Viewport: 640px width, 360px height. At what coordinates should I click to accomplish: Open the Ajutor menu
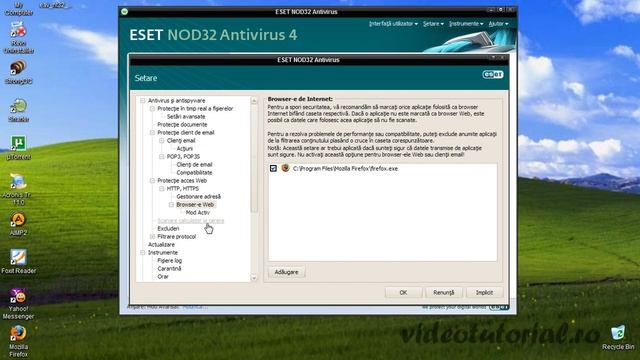pos(498,24)
